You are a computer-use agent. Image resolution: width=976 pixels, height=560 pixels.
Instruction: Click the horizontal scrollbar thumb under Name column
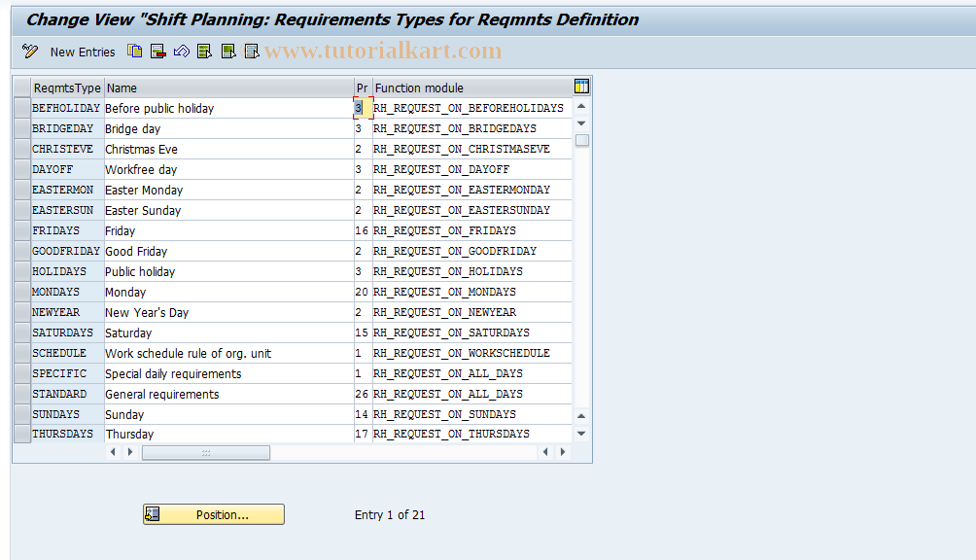[206, 453]
